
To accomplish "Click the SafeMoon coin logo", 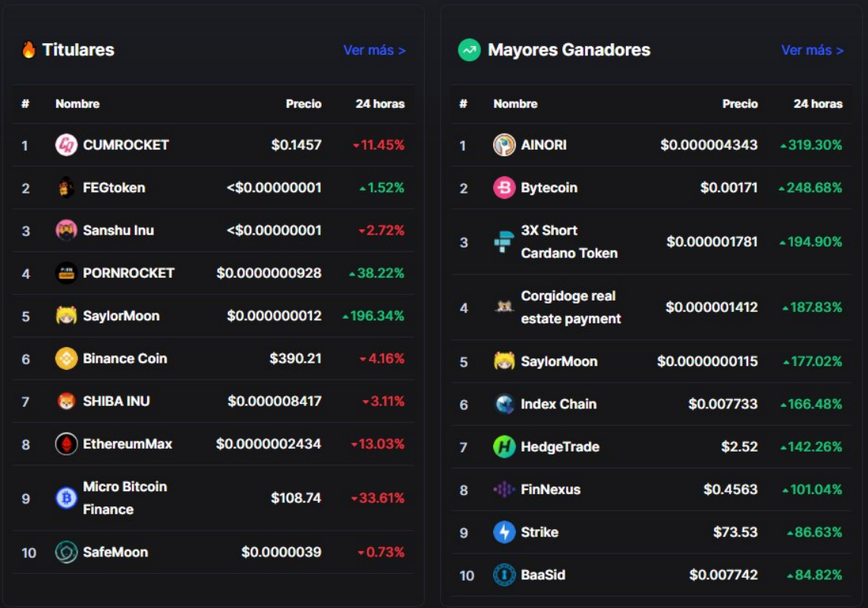I will [x=66, y=552].
